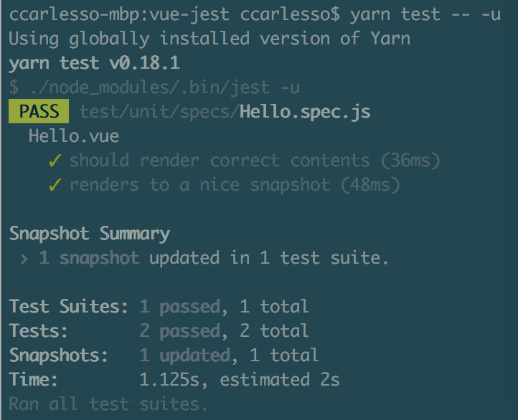Click the 'yarn test v0.18.1' line

click(x=94, y=63)
